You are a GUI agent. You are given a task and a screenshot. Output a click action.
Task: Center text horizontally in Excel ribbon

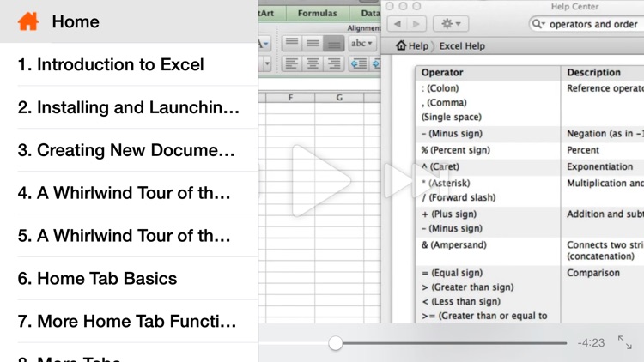pos(313,63)
